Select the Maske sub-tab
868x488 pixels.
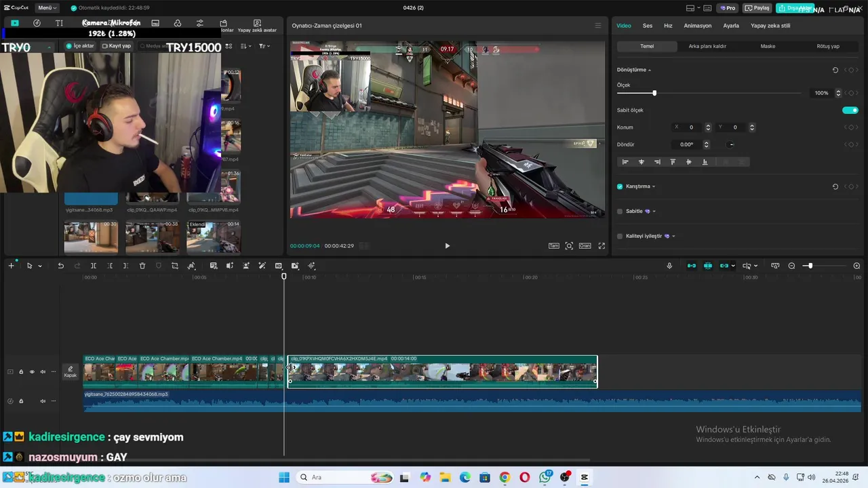point(768,46)
